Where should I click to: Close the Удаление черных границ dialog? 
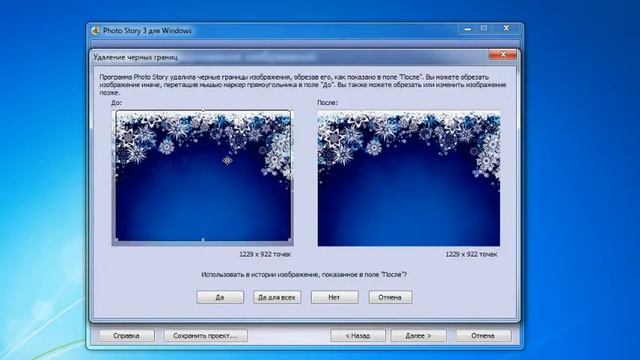[502, 55]
